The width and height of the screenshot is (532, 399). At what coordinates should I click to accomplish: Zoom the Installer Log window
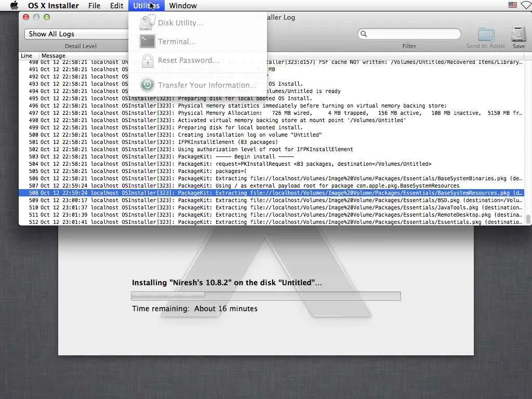(47, 17)
